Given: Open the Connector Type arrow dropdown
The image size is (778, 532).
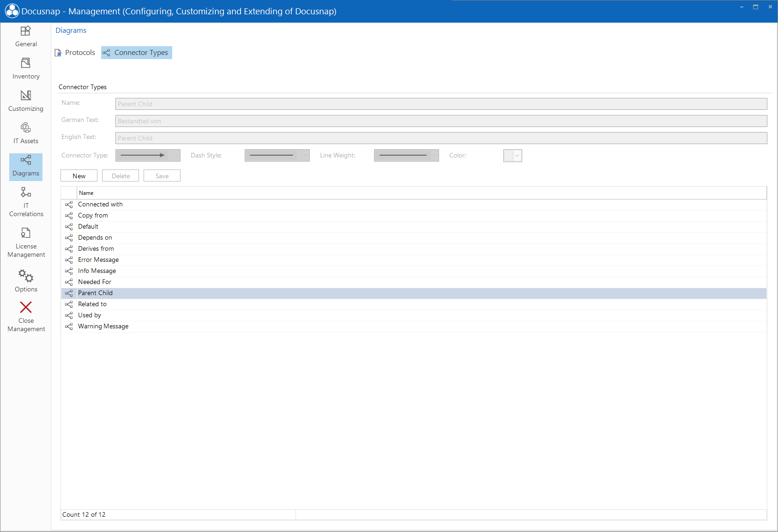Looking at the screenshot, I should click(x=148, y=156).
